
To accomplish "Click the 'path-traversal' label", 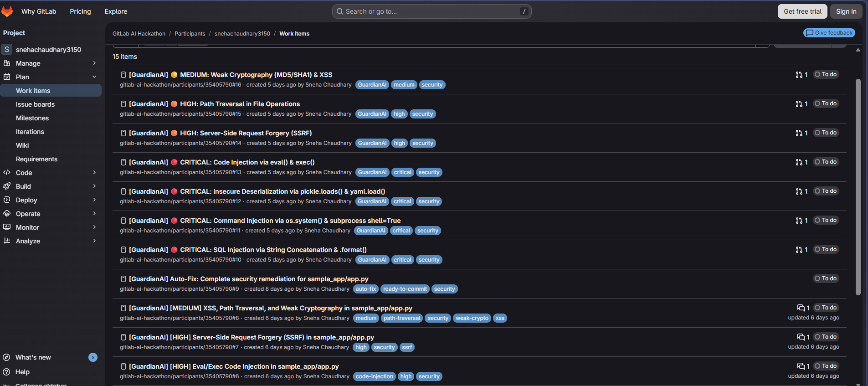I will [x=402, y=318].
